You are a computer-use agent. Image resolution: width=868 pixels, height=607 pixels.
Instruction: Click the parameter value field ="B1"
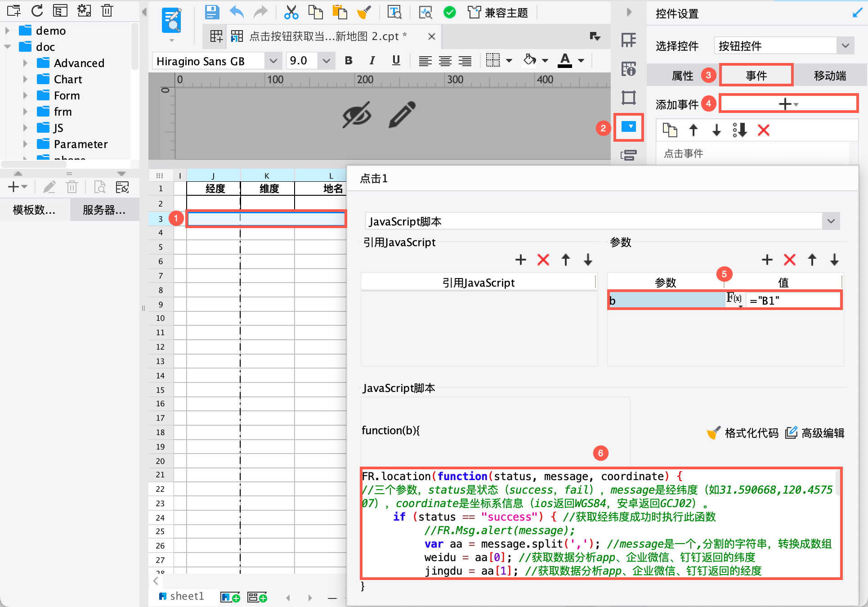coord(792,301)
